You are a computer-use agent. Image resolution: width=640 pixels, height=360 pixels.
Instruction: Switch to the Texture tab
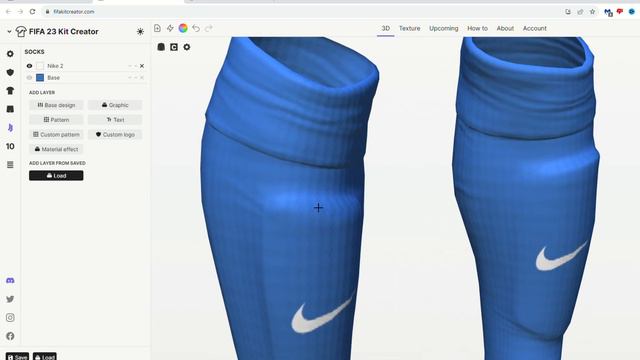tap(409, 28)
